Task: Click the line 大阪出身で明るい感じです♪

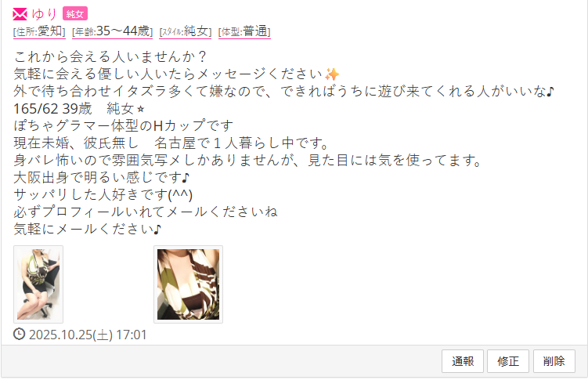Action: pyautogui.click(x=102, y=177)
